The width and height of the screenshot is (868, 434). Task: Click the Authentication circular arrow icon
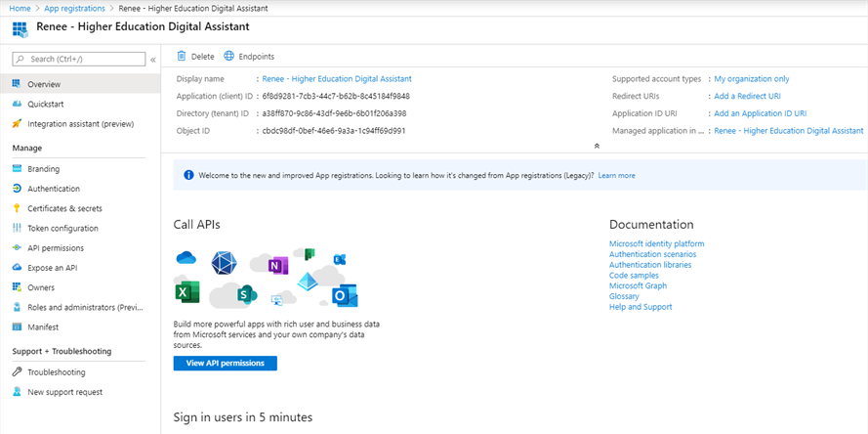tap(17, 189)
